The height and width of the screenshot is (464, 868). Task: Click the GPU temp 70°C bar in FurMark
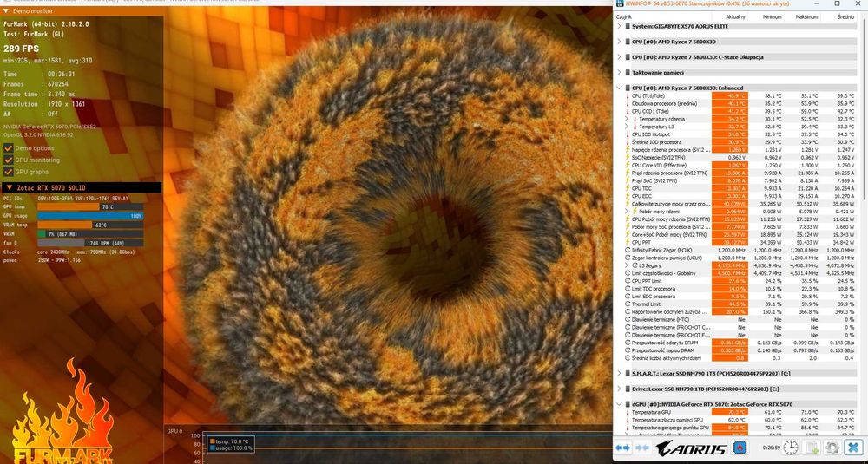tap(90, 206)
